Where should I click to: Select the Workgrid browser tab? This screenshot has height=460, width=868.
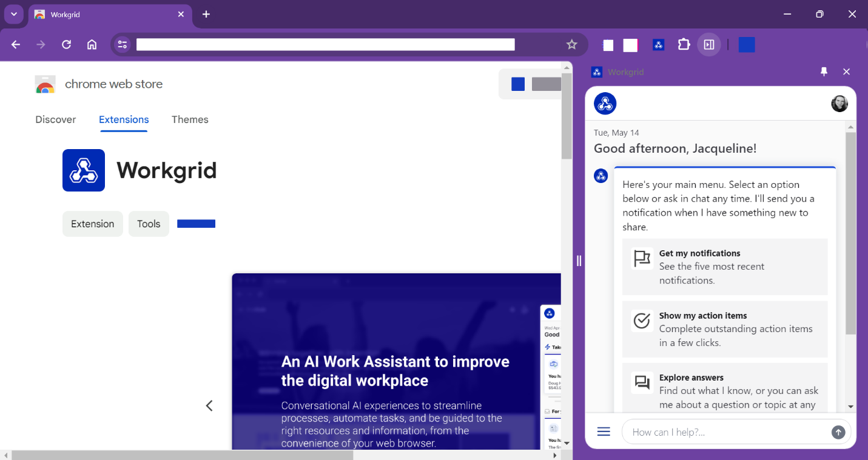(109, 14)
